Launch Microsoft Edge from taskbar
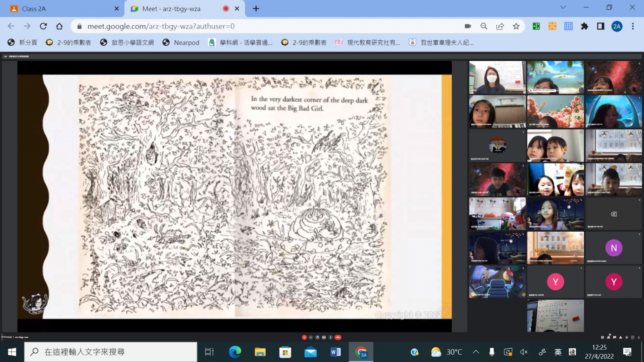Viewport: 644px width, 362px height. [x=235, y=352]
